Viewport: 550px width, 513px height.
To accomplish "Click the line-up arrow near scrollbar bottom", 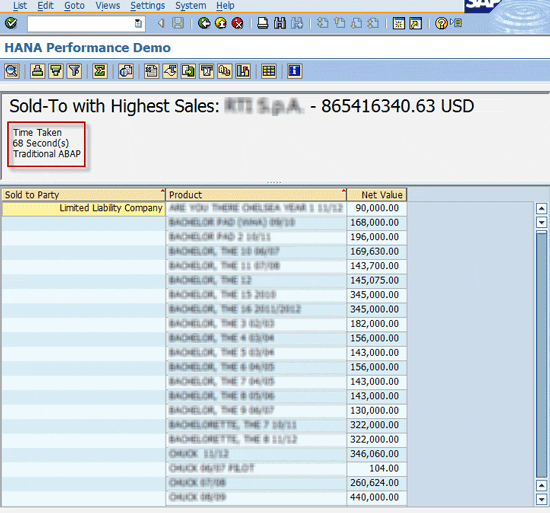I will pos(542,486).
